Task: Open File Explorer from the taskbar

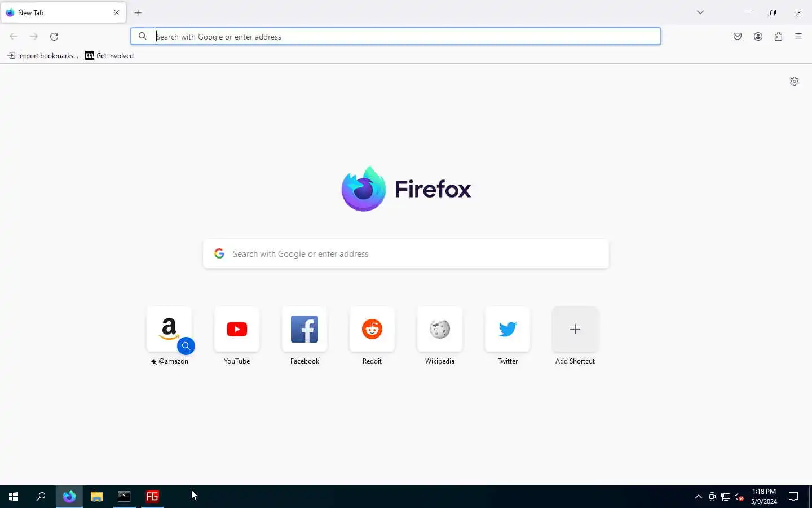Action: 97,497
